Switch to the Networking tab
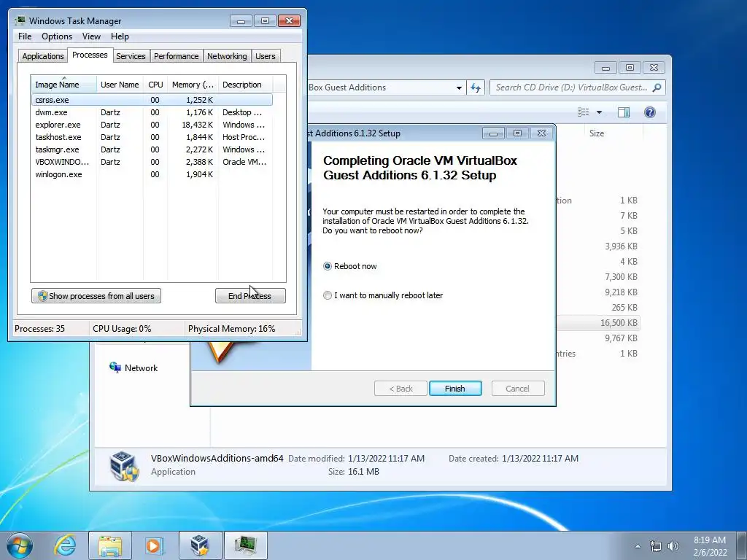 click(x=227, y=55)
